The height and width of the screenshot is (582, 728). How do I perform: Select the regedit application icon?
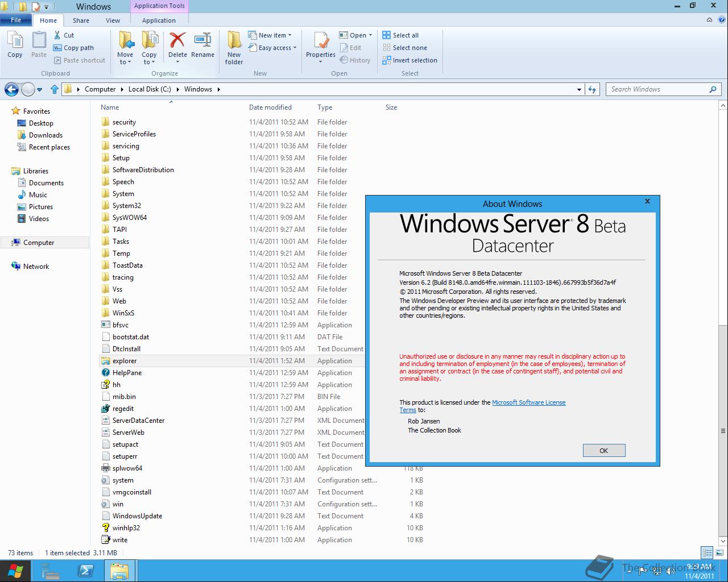pyautogui.click(x=105, y=409)
